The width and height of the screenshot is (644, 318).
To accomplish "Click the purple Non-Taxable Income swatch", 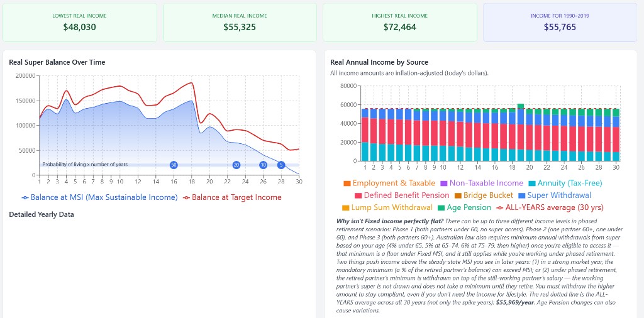I will [x=445, y=184].
